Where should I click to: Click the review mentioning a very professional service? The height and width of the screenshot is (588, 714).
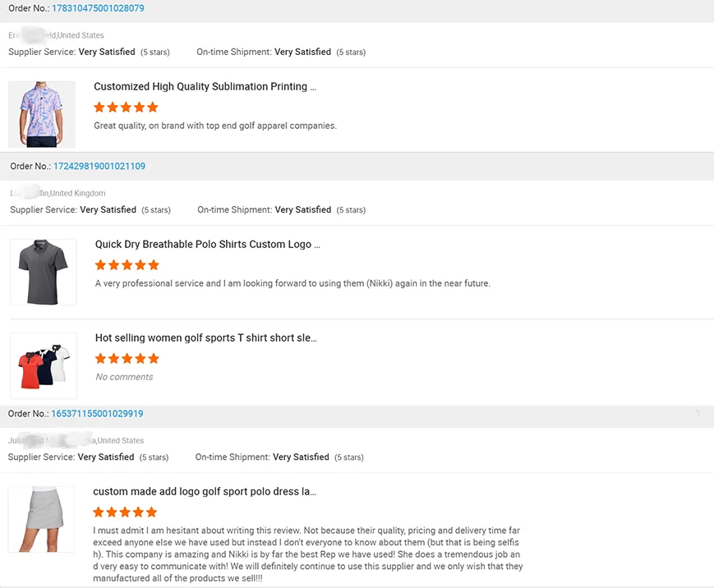pyautogui.click(x=293, y=283)
